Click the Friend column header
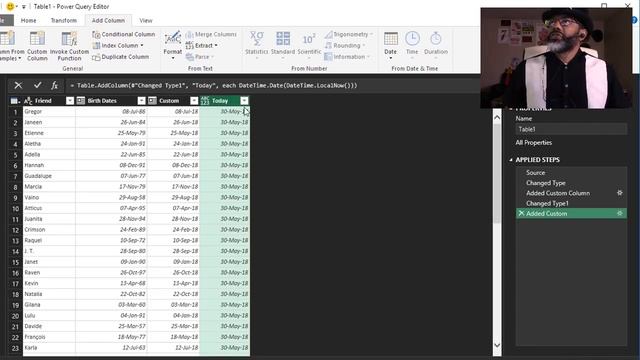Screen dimensions: 640x360 coord(49,101)
